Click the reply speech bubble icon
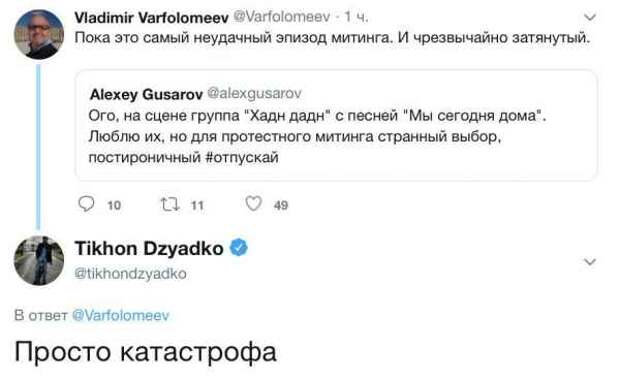The image size is (620, 379). tap(86, 204)
